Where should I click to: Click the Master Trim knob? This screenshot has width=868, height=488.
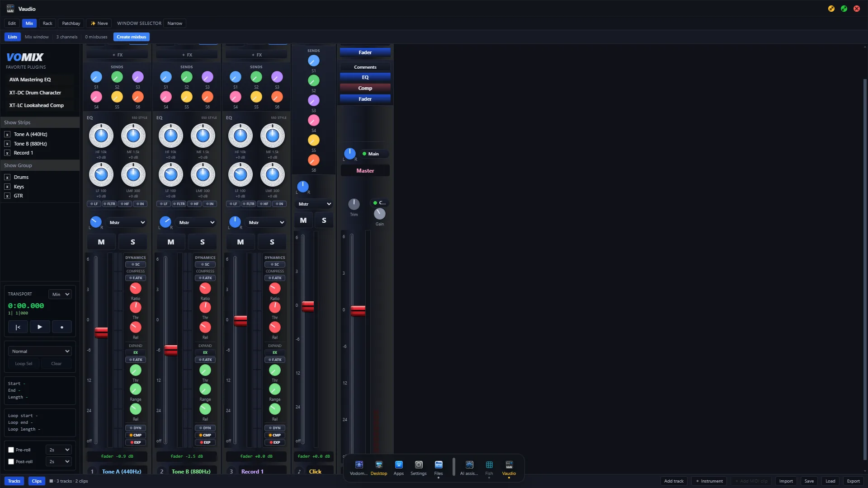click(354, 204)
